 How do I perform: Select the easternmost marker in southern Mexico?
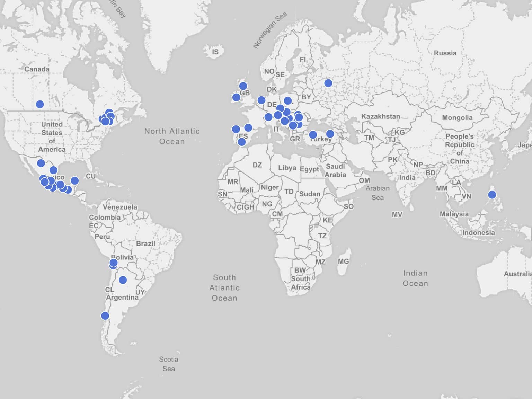(68, 189)
